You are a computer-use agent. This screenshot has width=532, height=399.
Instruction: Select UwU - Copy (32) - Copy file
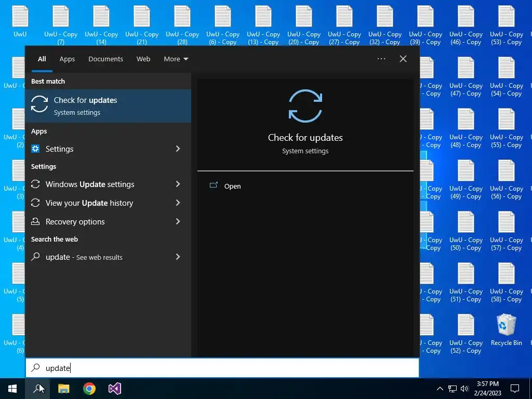coord(385,24)
